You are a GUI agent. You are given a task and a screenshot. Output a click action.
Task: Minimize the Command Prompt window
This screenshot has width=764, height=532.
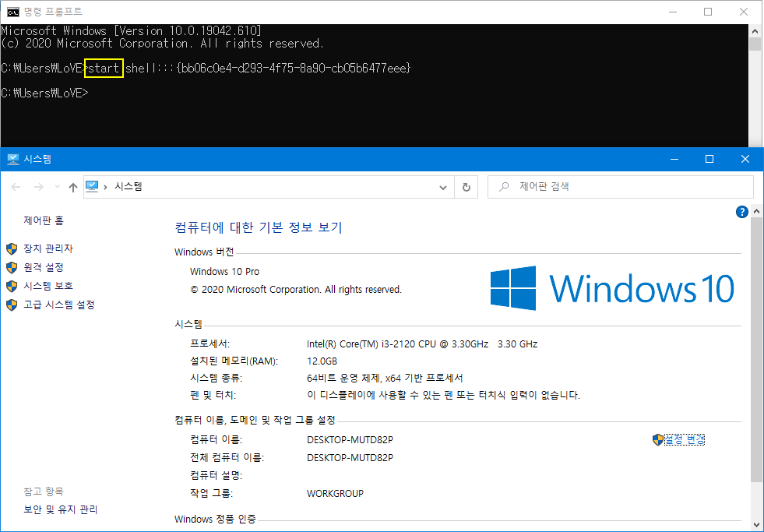pos(673,12)
